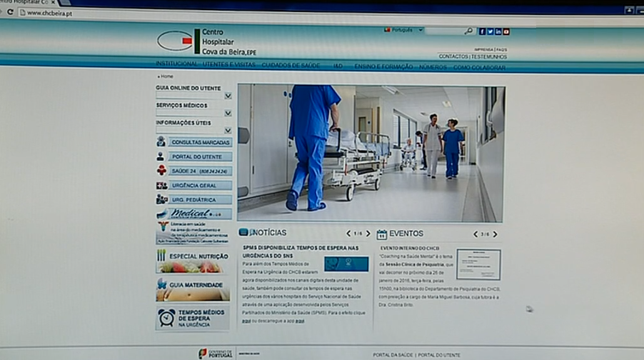Screen dimensions: 644x360
Task: Click the Governo de Portugal logo
Action: (215, 354)
